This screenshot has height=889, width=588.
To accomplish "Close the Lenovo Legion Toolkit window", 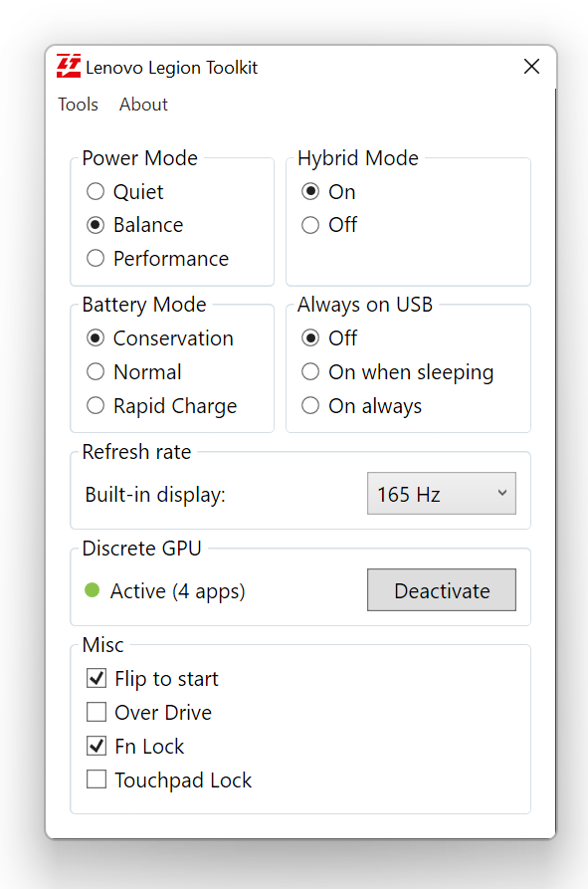I will (x=531, y=67).
